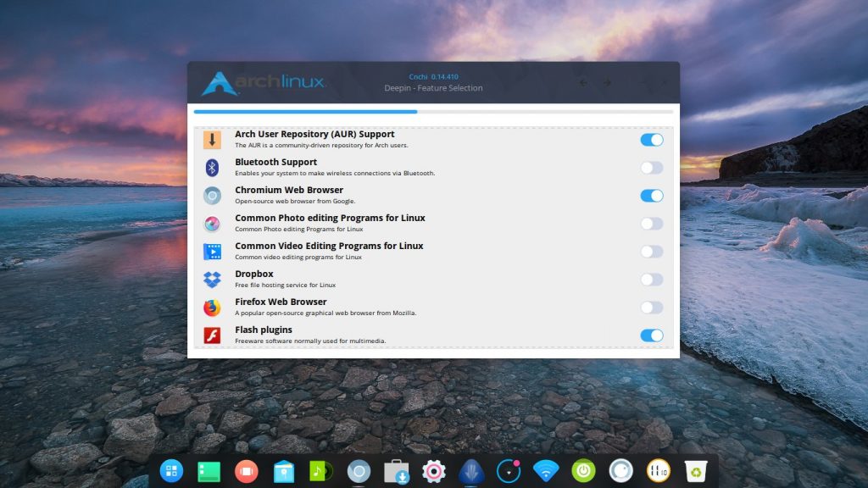Click "Enables your system to make wireless connections" description
The image size is (868, 488).
335,173
